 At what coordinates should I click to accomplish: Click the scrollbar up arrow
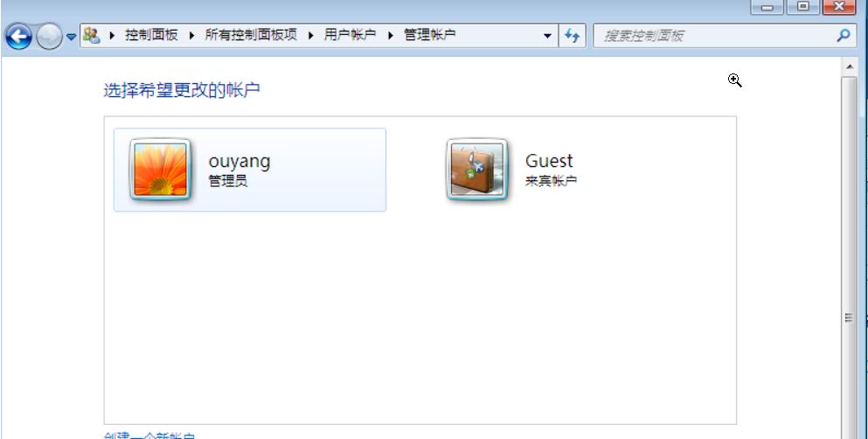pyautogui.click(x=849, y=67)
